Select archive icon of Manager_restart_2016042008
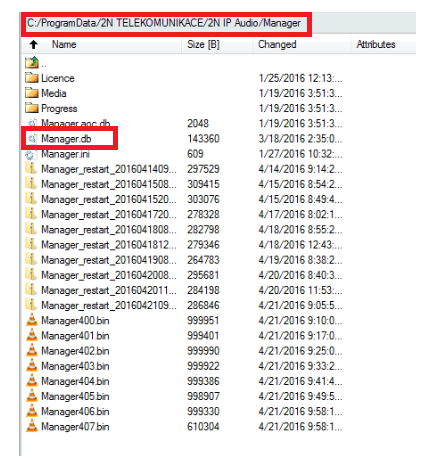Viewport: 430px width, 459px height. pos(31,275)
